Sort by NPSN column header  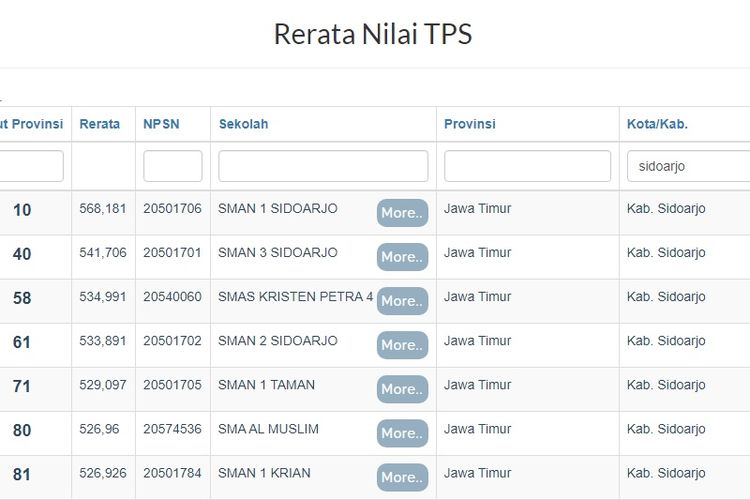pyautogui.click(x=162, y=124)
